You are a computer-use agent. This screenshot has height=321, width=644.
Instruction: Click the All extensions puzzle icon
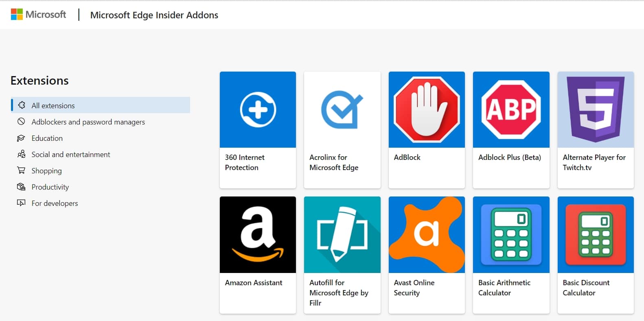[22, 105]
